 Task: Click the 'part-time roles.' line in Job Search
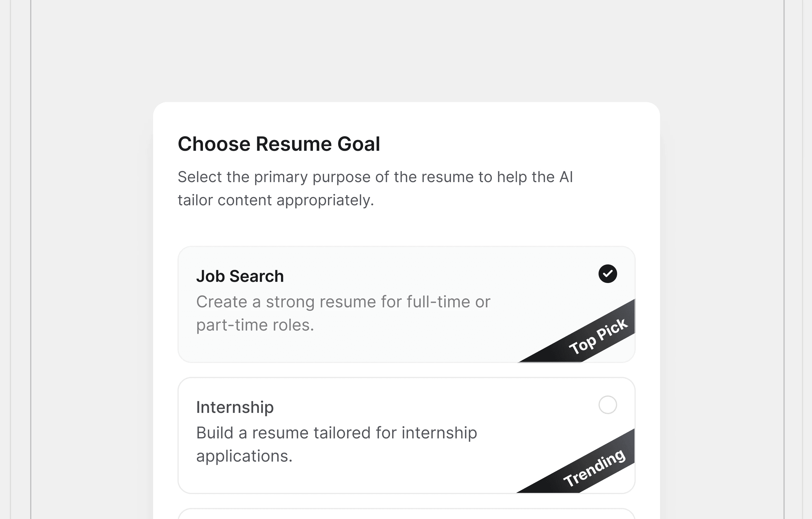255,325
